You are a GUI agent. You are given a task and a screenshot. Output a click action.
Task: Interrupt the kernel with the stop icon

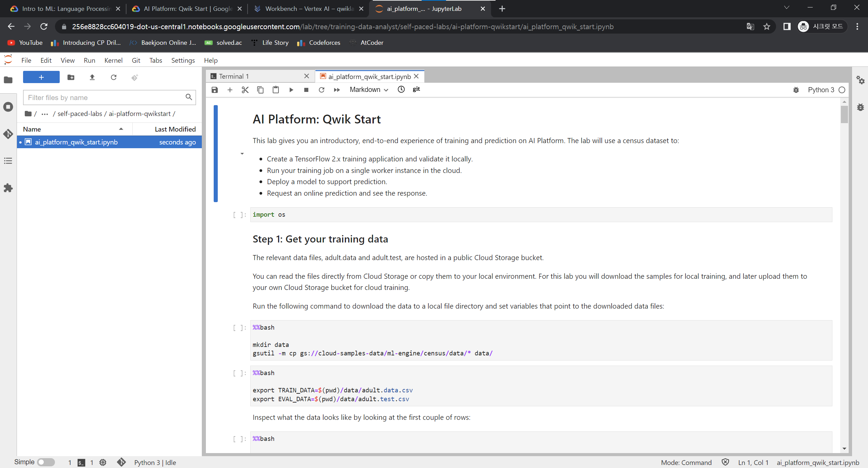306,90
